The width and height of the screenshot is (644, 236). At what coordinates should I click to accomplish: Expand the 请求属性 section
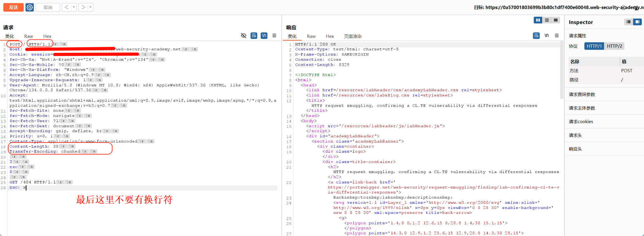point(577,36)
